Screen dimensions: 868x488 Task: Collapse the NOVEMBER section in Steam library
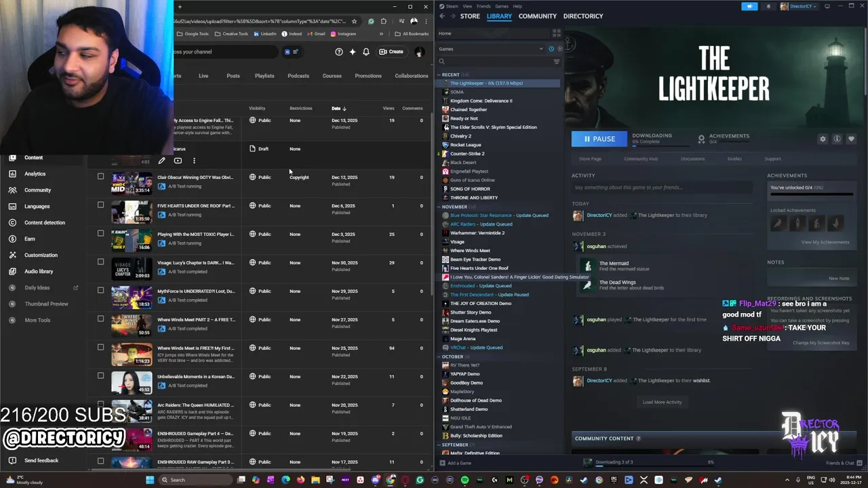[439, 207]
